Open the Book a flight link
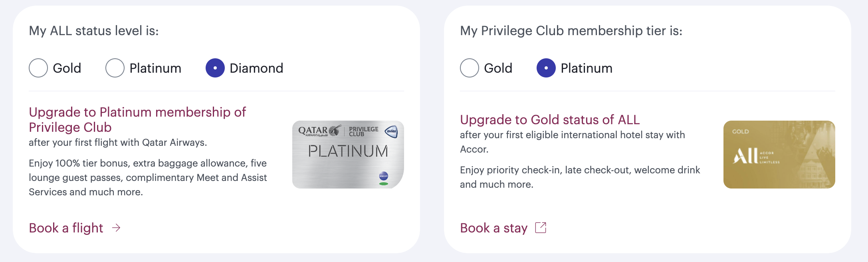 coord(66,228)
